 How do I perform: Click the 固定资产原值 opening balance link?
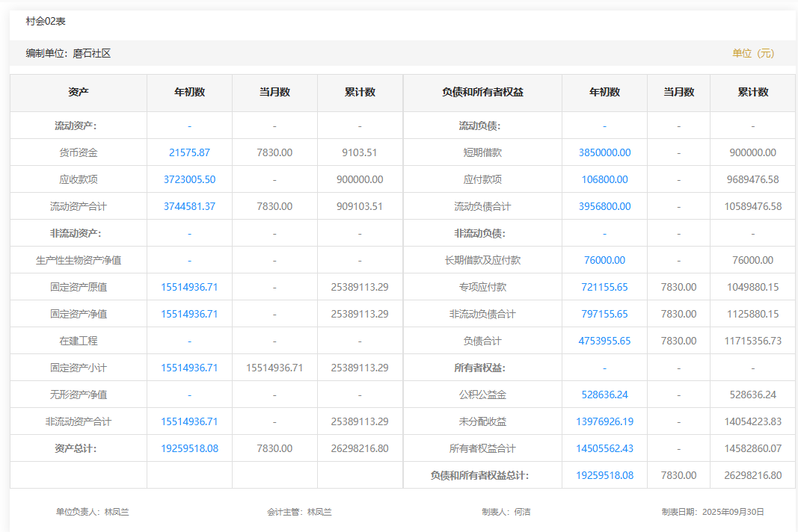coord(189,287)
